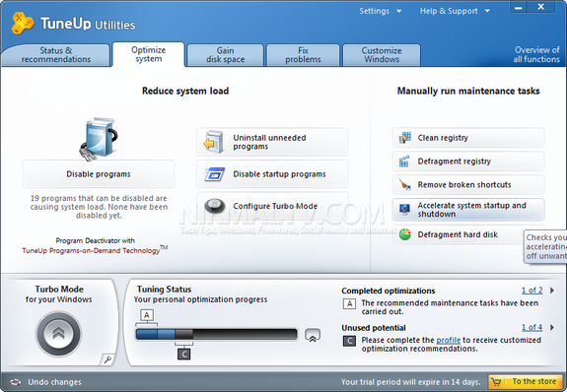
Task: Click the Defragment hard disk pie icon
Action: pyautogui.click(x=405, y=234)
